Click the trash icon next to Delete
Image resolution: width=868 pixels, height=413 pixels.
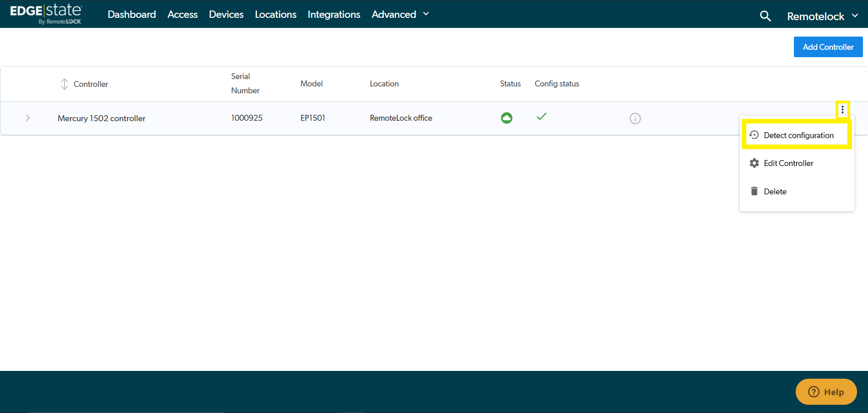pos(754,191)
